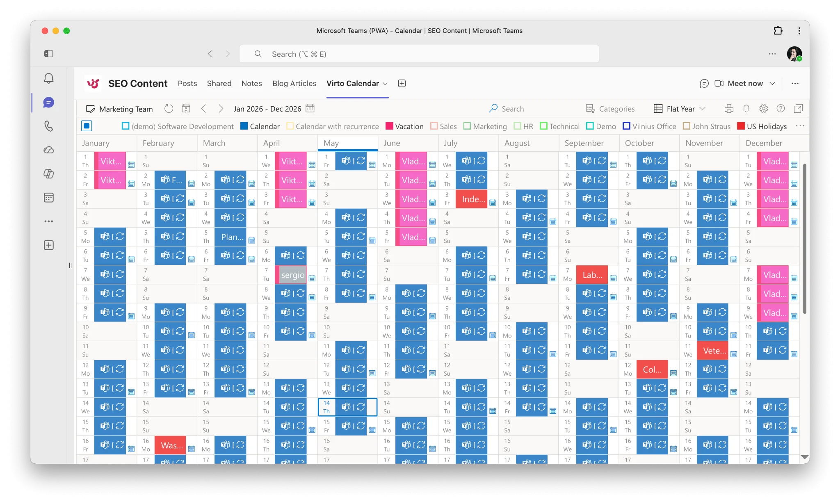This screenshot has width=840, height=504.
Task: Add an app with the sidebar plus icon
Action: pyautogui.click(x=48, y=245)
